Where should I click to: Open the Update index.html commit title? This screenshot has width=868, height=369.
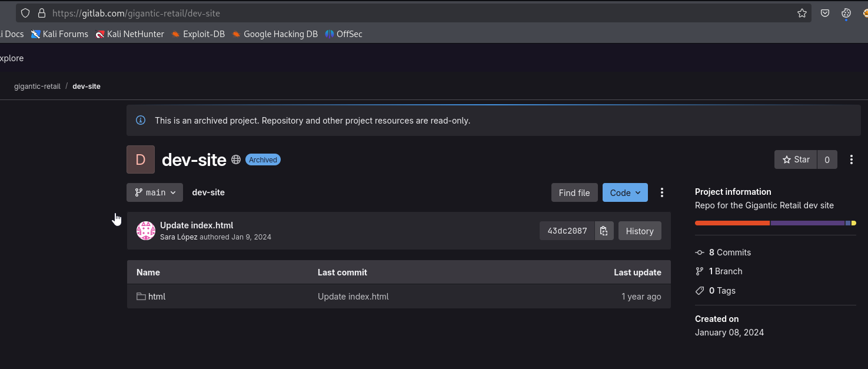pos(197,225)
